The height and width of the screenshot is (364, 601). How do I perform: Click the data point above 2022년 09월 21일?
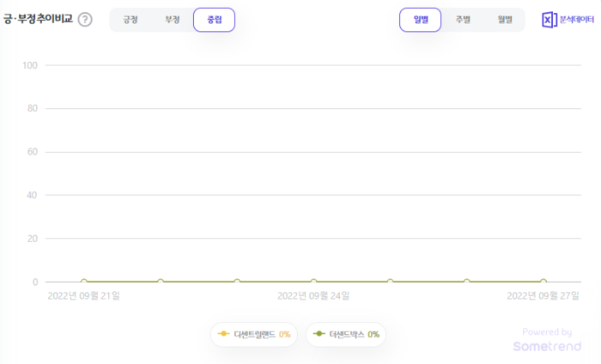click(84, 282)
